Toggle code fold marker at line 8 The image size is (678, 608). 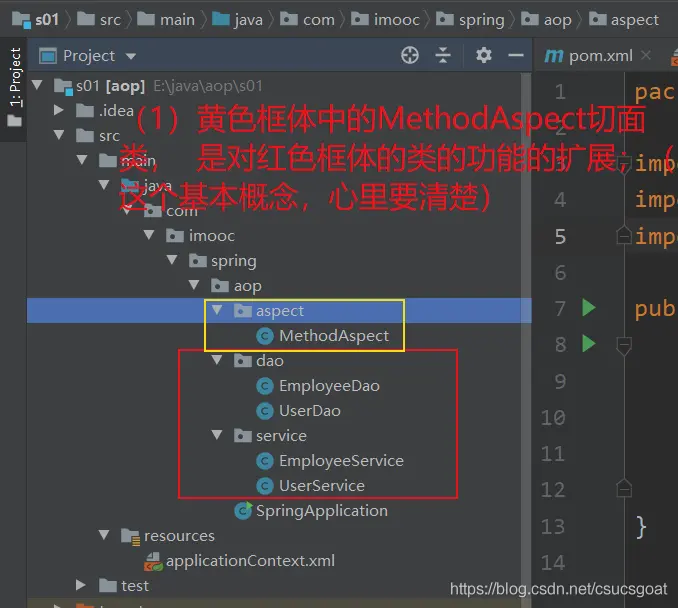pyautogui.click(x=624, y=346)
